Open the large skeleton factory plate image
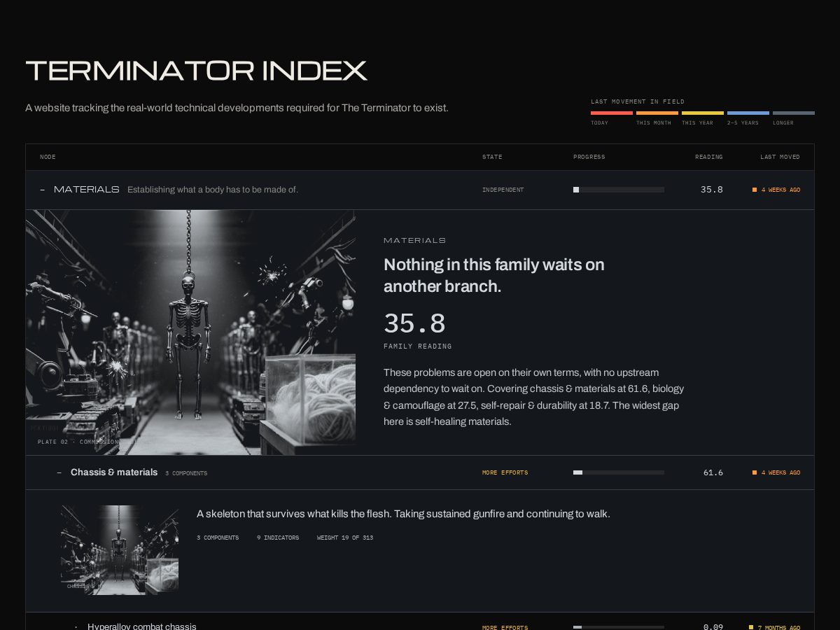The height and width of the screenshot is (630, 840). [x=190, y=332]
